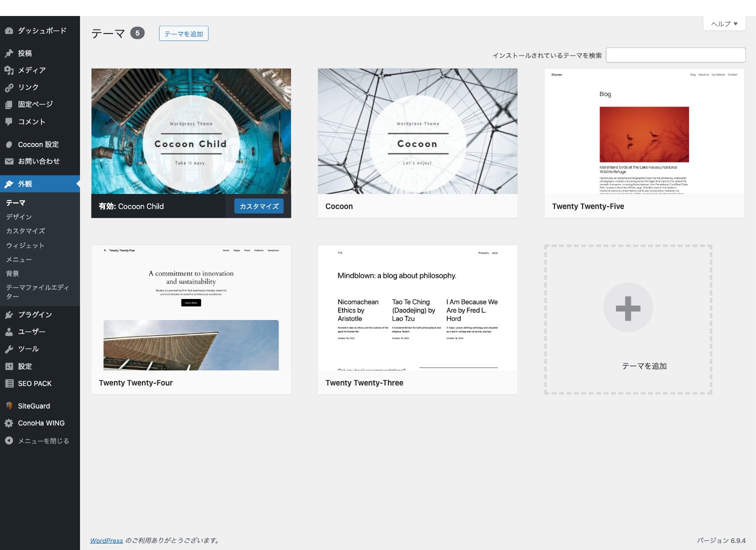Click the SEO PACK list icon

[9, 383]
